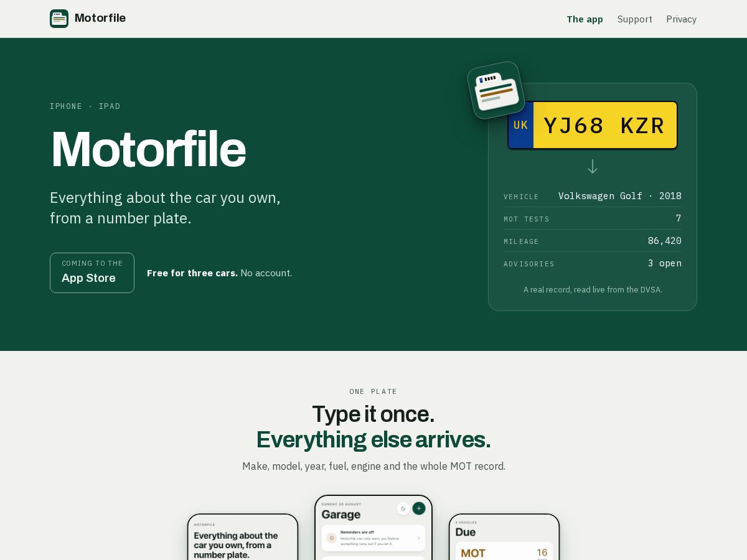
Task: Click the blue UK band on the plate
Action: 521,125
